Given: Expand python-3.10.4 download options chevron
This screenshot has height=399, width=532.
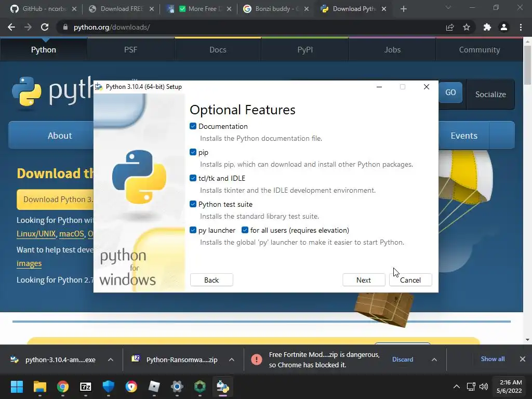Looking at the screenshot, I should point(111,360).
